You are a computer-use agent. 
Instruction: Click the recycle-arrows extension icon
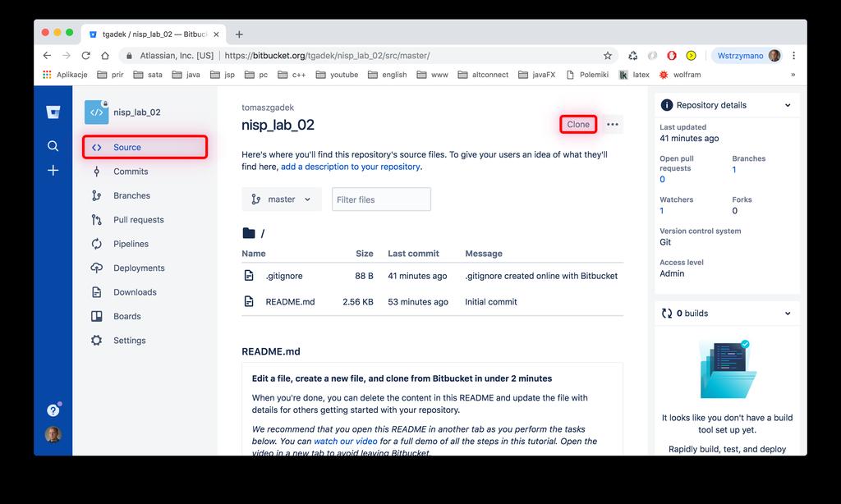click(x=633, y=55)
